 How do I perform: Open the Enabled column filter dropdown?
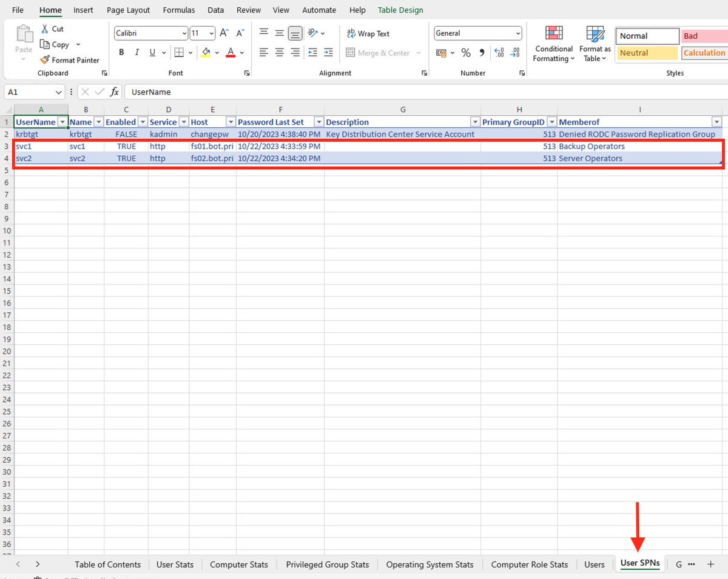pyautogui.click(x=143, y=122)
